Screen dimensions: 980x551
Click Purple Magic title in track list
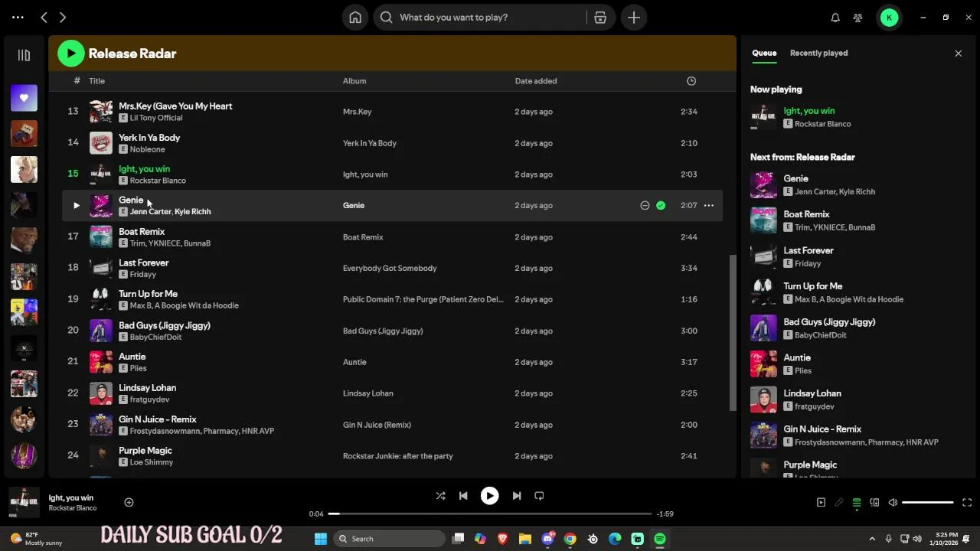(145, 451)
